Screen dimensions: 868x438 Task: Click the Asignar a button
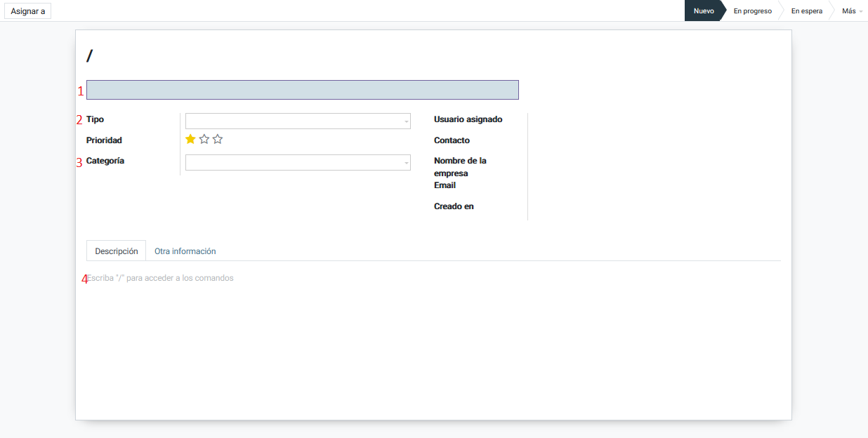[x=28, y=11]
